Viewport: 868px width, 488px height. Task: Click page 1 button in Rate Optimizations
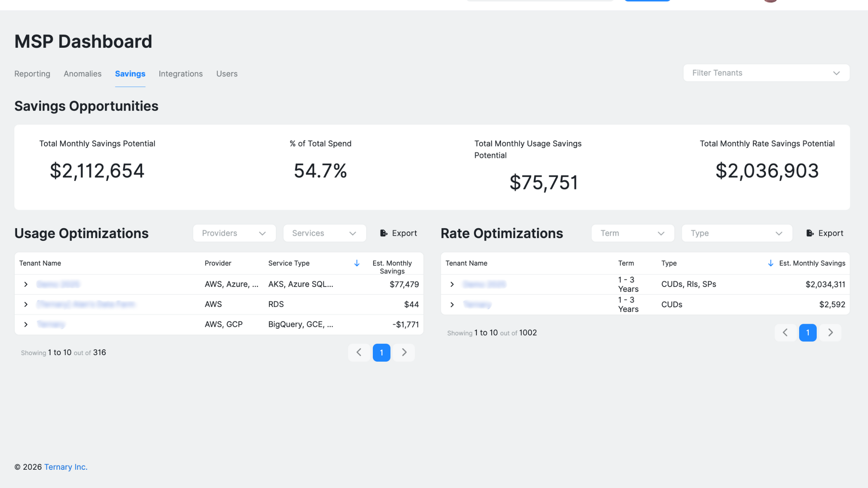pos(808,333)
